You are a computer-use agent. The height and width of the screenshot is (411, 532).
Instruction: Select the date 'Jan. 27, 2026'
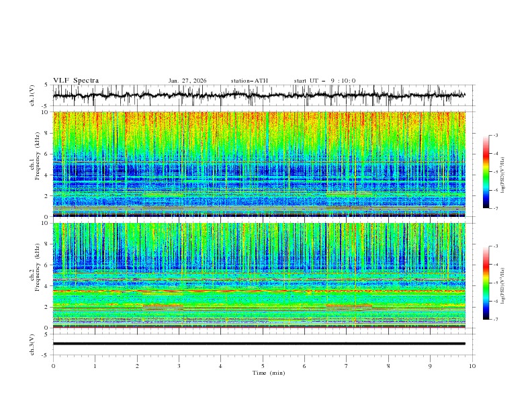(187, 81)
